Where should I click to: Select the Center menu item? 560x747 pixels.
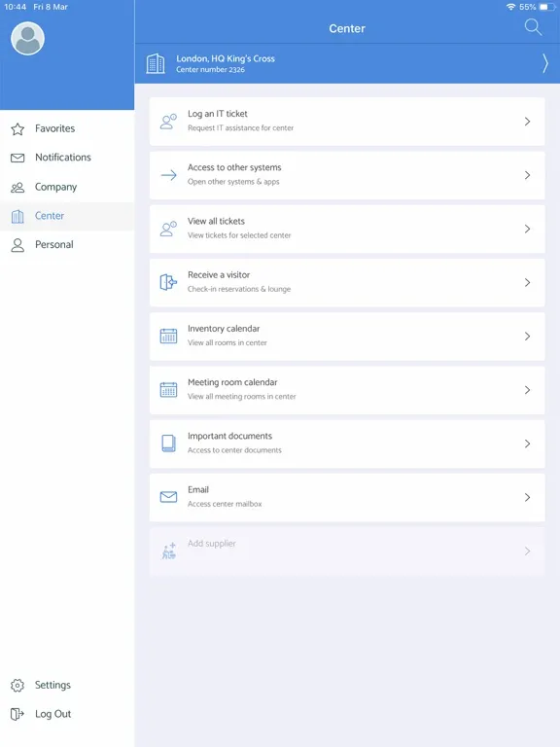[67, 216]
